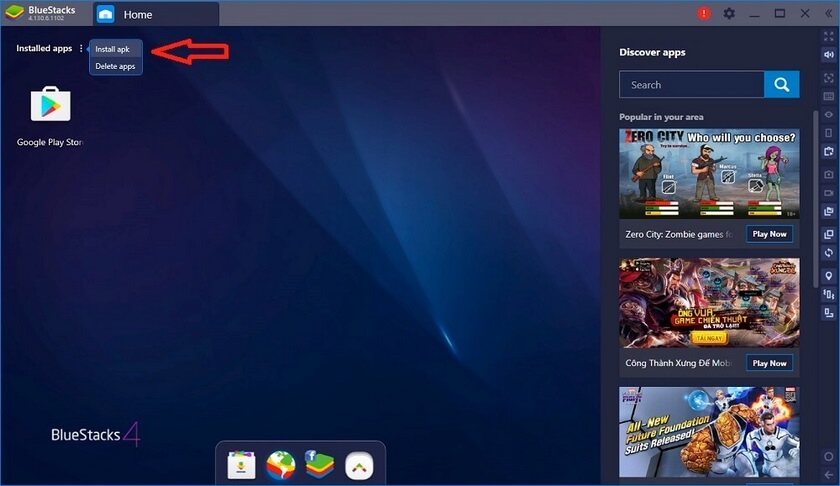
Task: Open the BlueStacks Facebook dock icon
Action: [319, 465]
